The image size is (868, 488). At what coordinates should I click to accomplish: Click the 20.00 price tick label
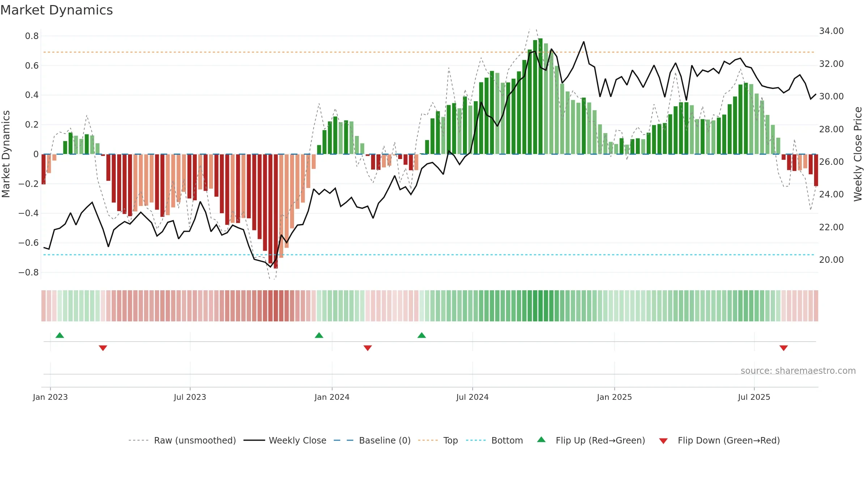point(831,260)
